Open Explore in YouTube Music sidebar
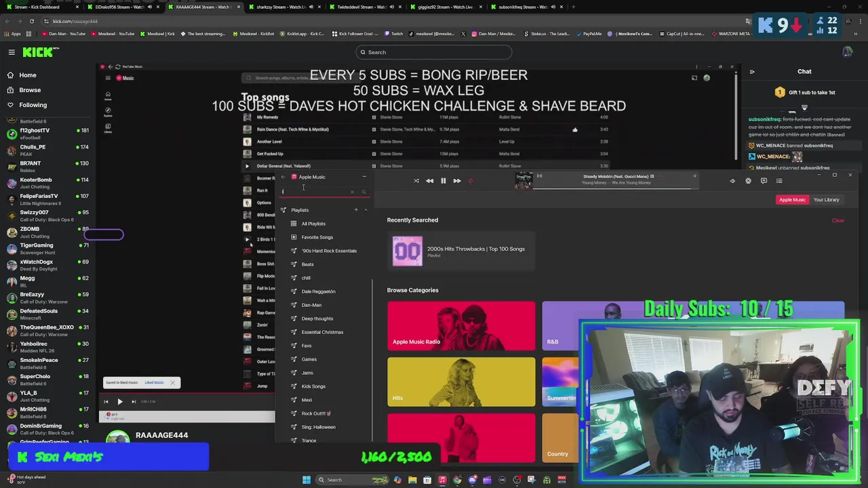868x488 pixels. (108, 112)
